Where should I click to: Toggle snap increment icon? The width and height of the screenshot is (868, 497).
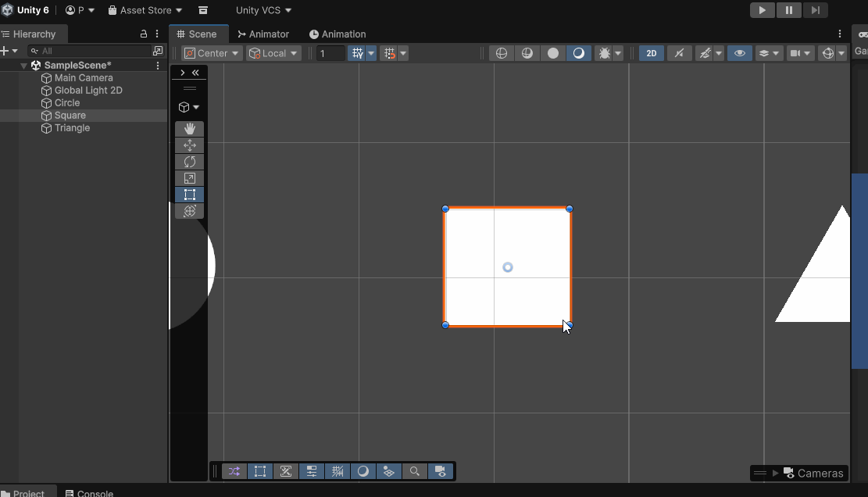pyautogui.click(x=390, y=53)
